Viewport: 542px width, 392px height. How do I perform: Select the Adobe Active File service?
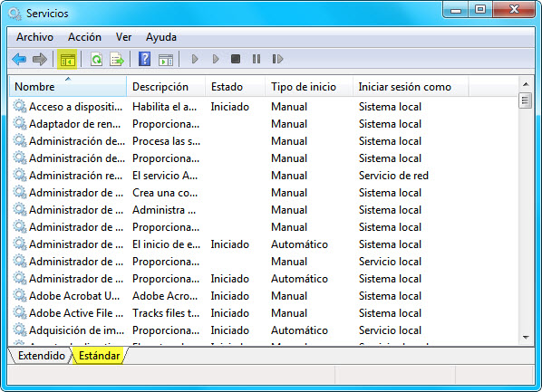point(76,313)
